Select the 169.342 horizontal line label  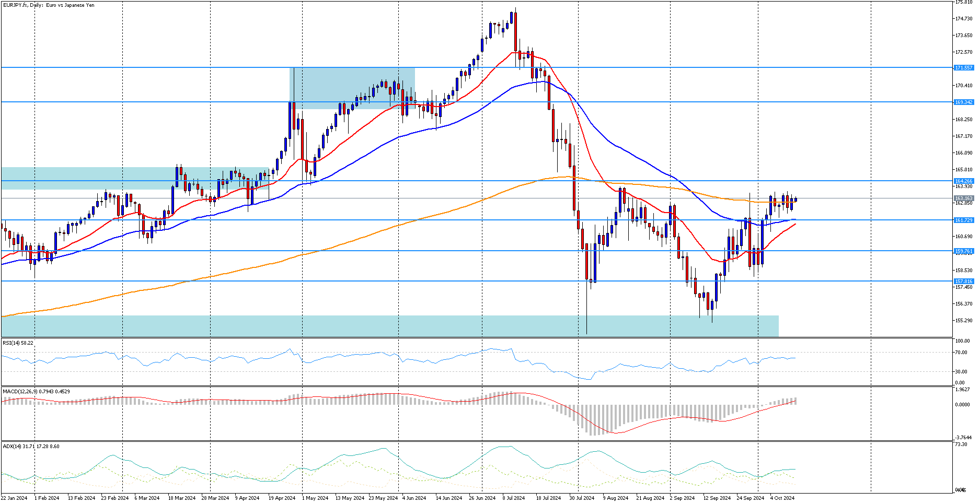pos(964,102)
